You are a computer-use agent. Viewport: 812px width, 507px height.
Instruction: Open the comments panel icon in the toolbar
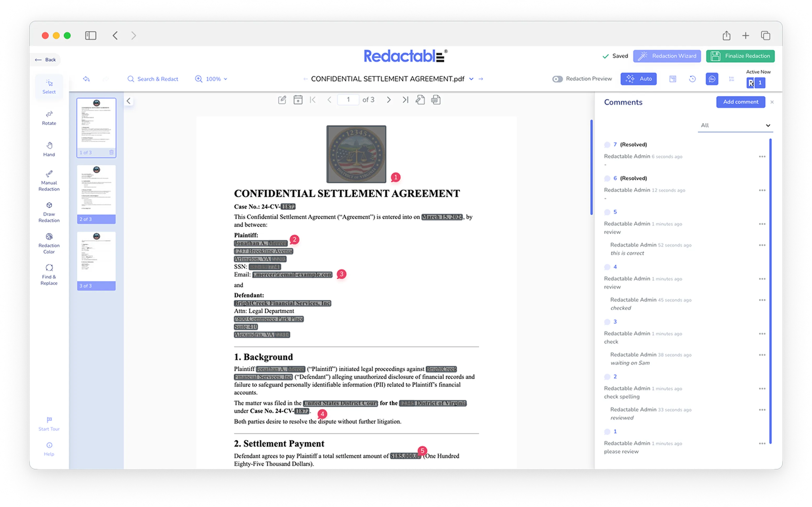pos(712,79)
